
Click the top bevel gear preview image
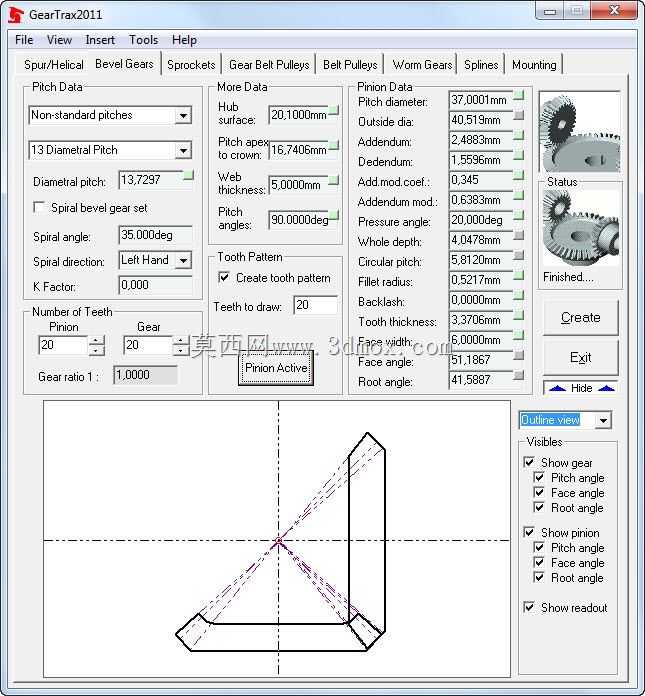(580, 132)
